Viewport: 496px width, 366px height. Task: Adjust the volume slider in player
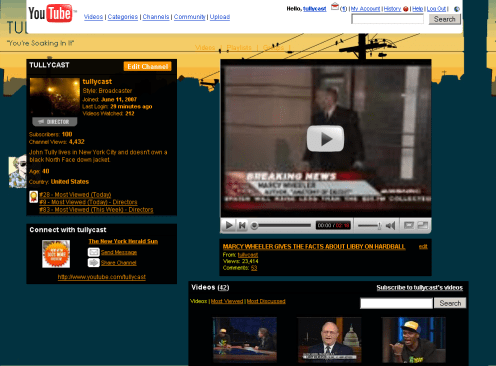[370, 226]
